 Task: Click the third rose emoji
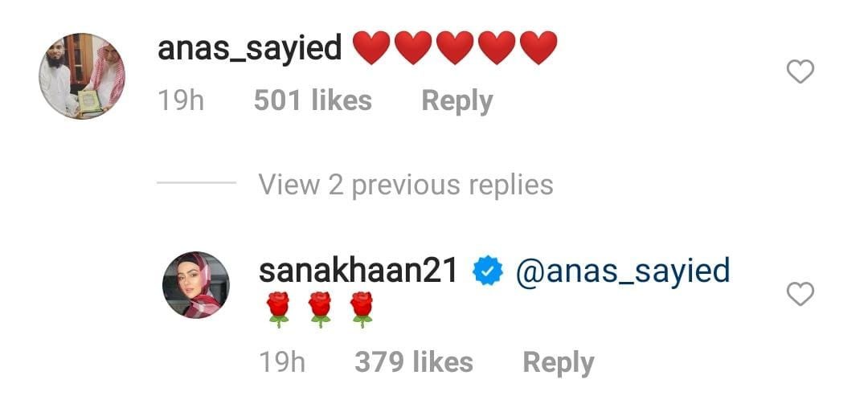362,310
